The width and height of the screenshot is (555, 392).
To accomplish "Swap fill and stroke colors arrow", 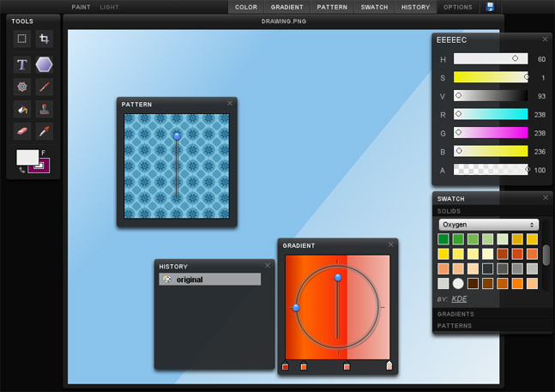I will pos(22,170).
